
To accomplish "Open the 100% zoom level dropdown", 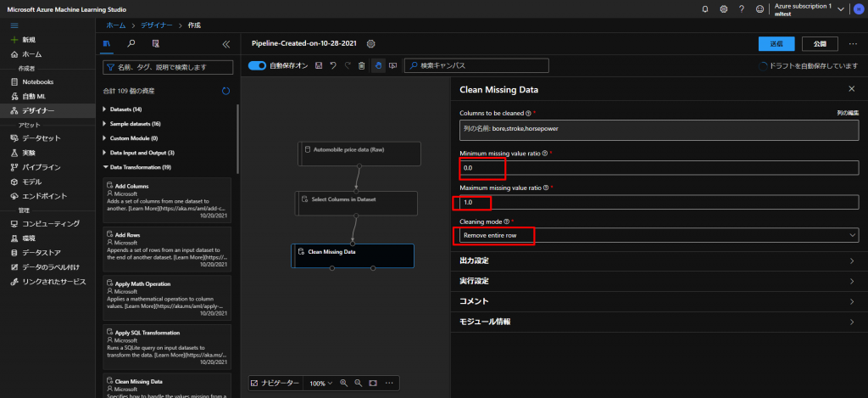I will (320, 384).
